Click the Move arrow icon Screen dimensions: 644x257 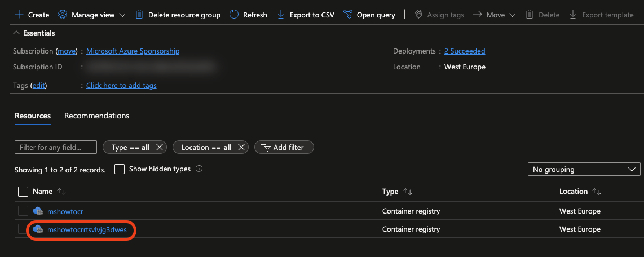(x=477, y=15)
